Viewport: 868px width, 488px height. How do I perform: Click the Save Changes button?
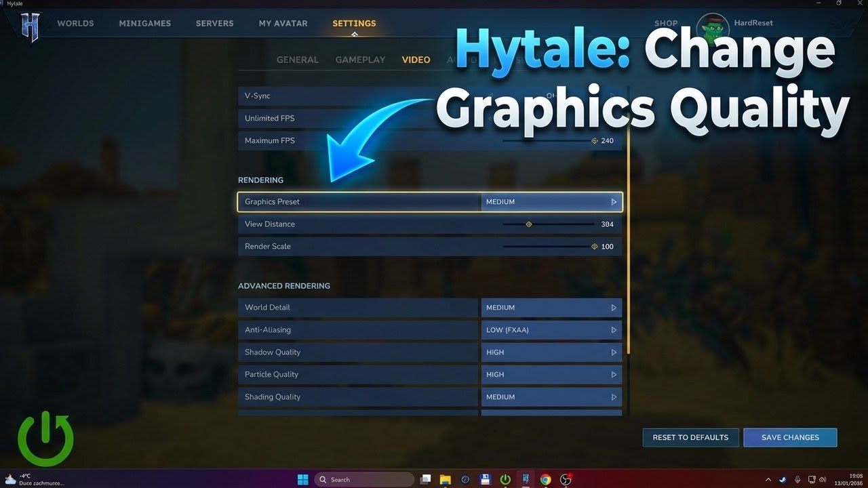(x=790, y=437)
